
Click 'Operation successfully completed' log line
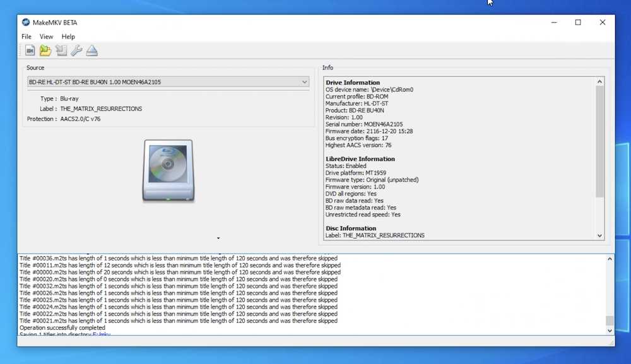coord(62,328)
